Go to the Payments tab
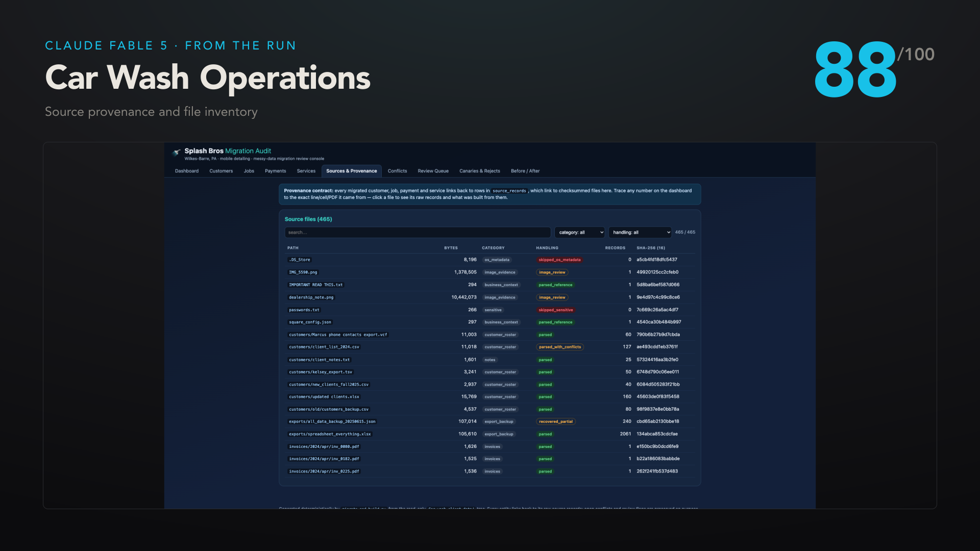This screenshot has height=551, width=980. click(276, 171)
